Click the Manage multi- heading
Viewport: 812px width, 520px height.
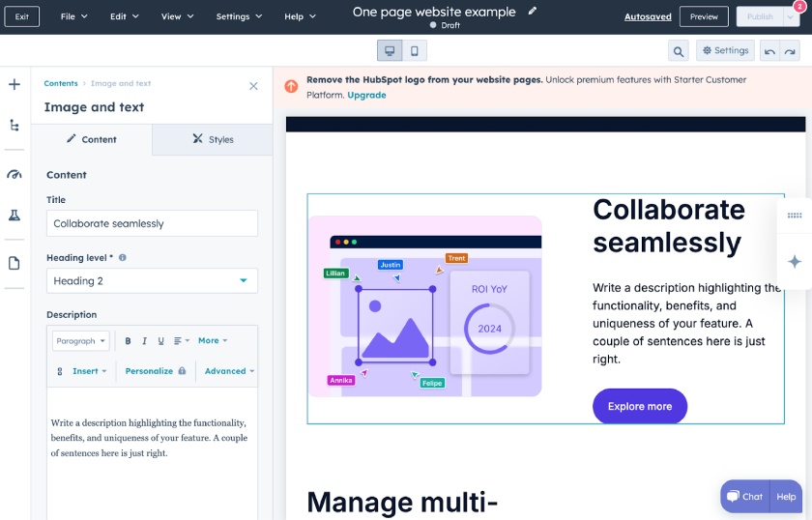coord(402,502)
